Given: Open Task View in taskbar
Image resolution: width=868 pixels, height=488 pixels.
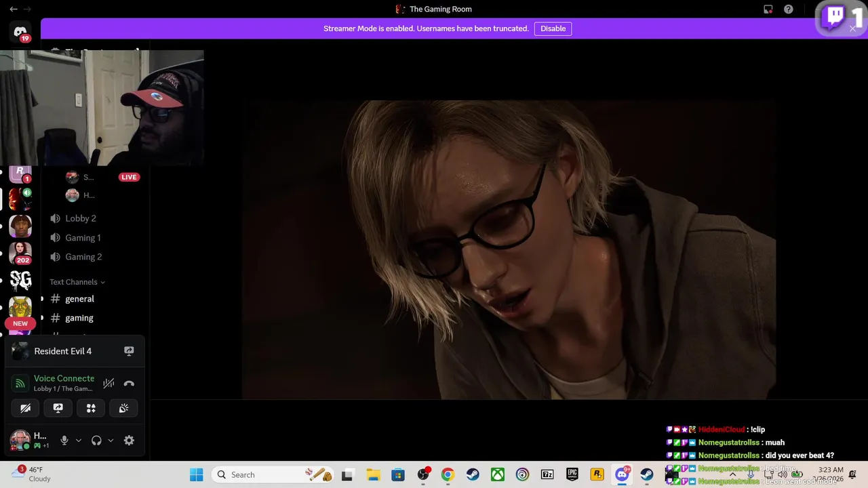Looking at the screenshot, I should (347, 474).
